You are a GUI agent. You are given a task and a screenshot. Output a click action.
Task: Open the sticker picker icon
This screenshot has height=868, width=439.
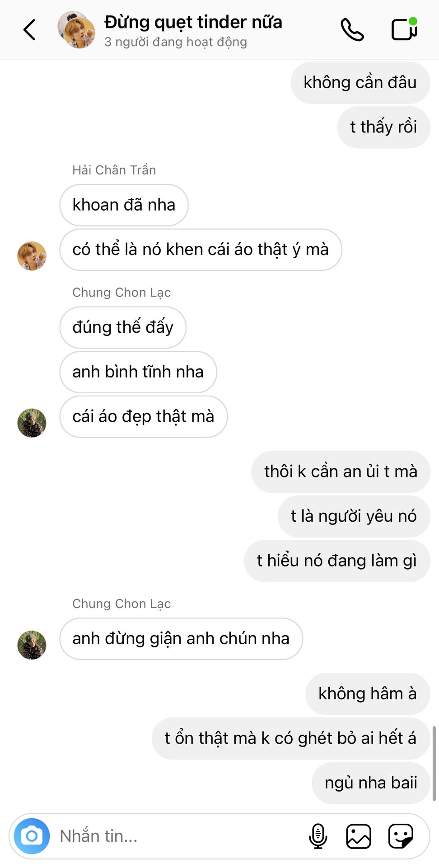[401, 836]
